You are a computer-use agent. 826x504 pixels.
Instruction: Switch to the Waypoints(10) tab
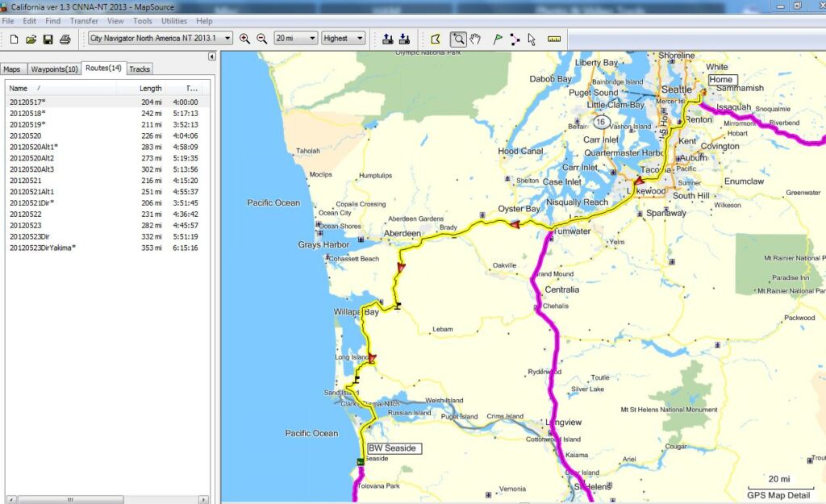click(x=54, y=69)
